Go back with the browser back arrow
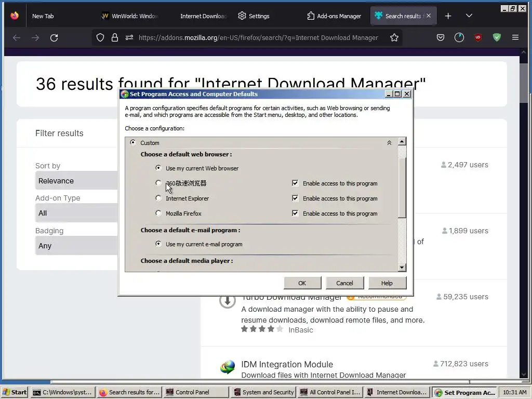Viewport: 532px width, 399px height. pos(16,37)
